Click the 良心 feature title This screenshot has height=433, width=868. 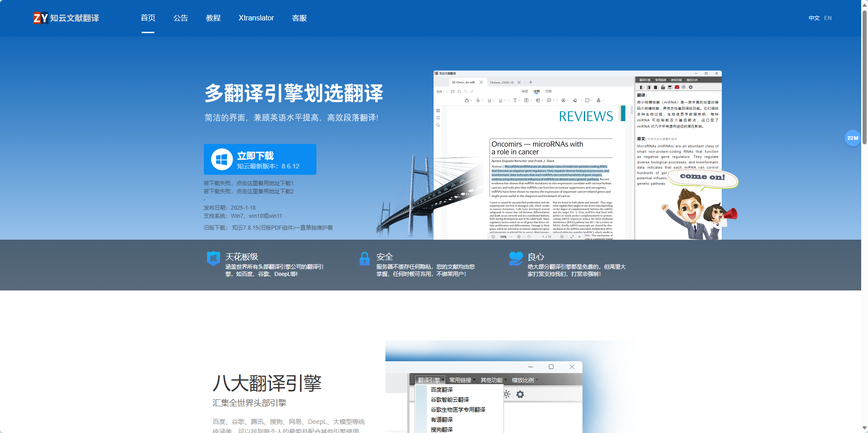click(536, 257)
